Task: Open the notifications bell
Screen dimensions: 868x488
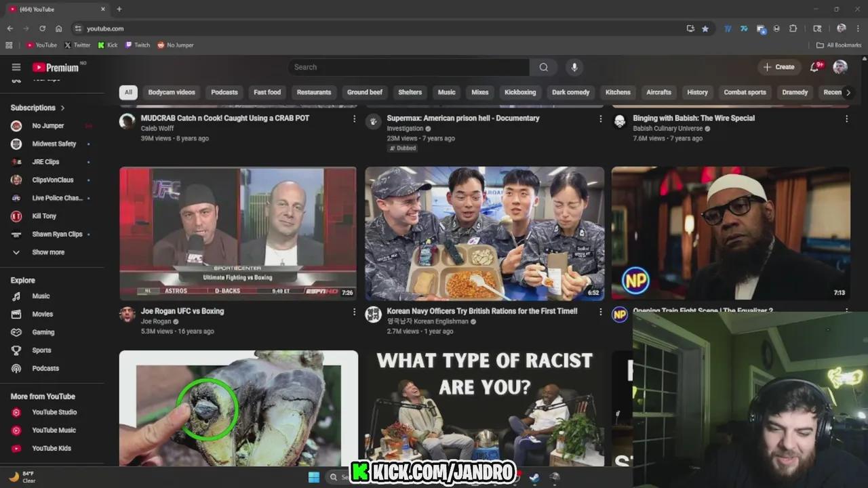Action: click(815, 66)
